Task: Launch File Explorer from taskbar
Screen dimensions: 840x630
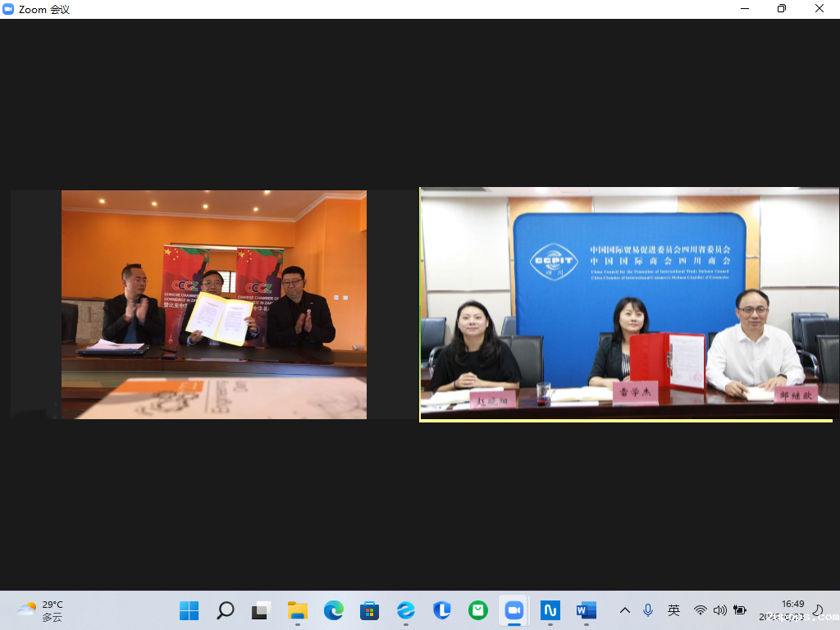Action: click(x=297, y=610)
